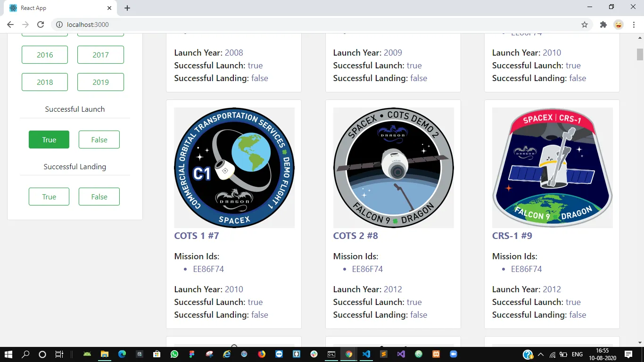Reload the current page
This screenshot has height=362, width=644.
pyautogui.click(x=41, y=25)
